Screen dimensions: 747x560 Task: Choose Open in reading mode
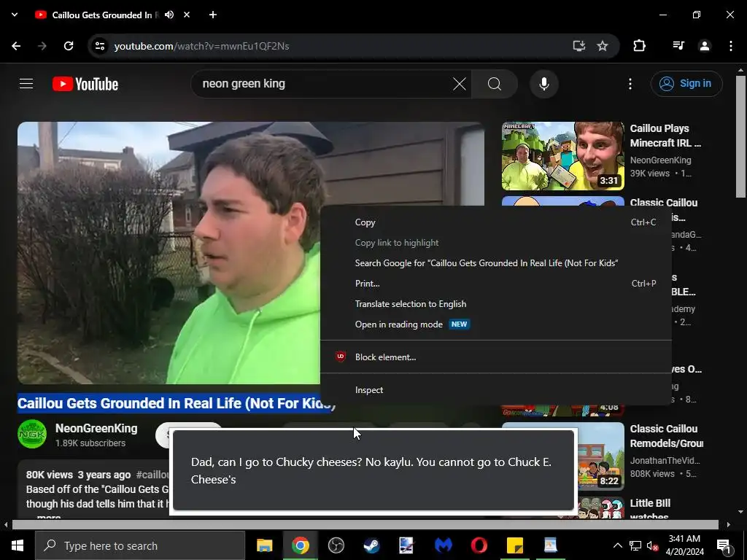(496, 324)
